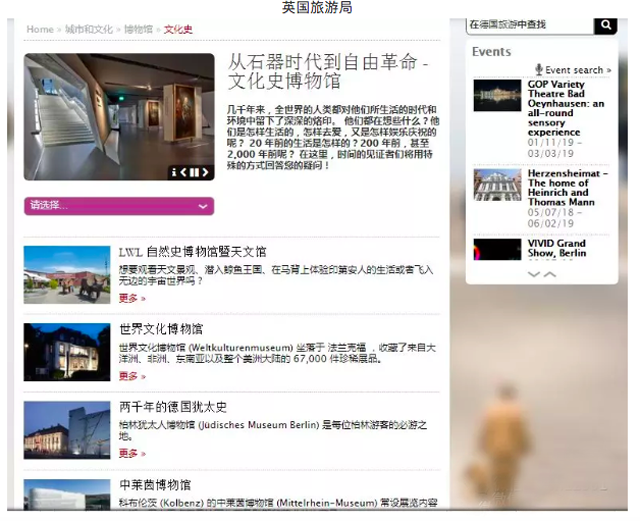Viewport: 640px width, 521px height.
Task: Go to previous slideshow image
Action: 184,172
